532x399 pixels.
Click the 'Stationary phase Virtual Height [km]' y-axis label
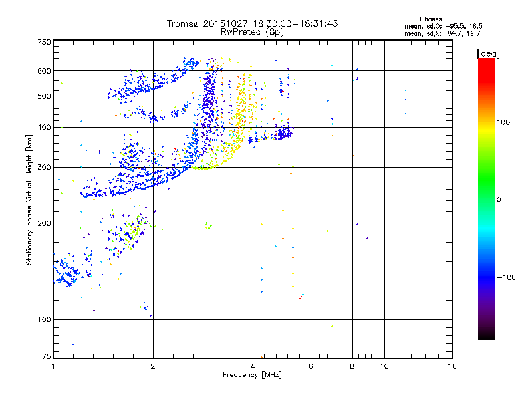click(x=29, y=200)
